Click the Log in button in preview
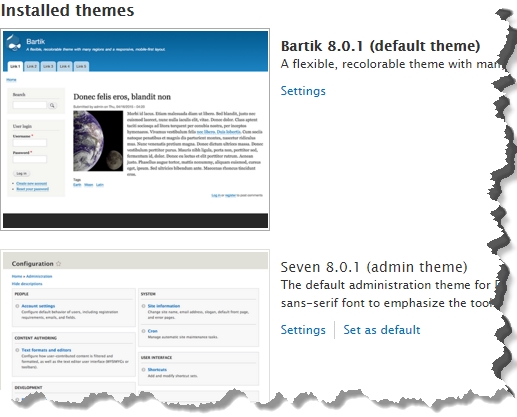 pyautogui.click(x=22, y=174)
